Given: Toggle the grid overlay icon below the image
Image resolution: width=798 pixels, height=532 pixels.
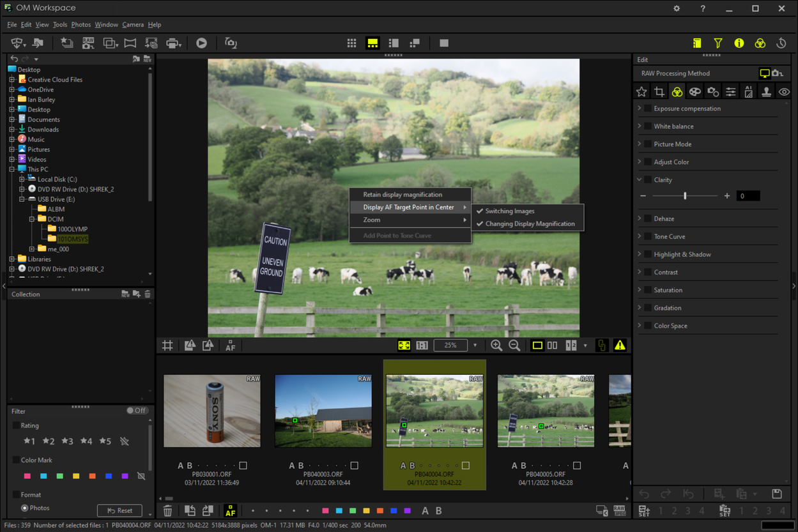Looking at the screenshot, I should 167,345.
